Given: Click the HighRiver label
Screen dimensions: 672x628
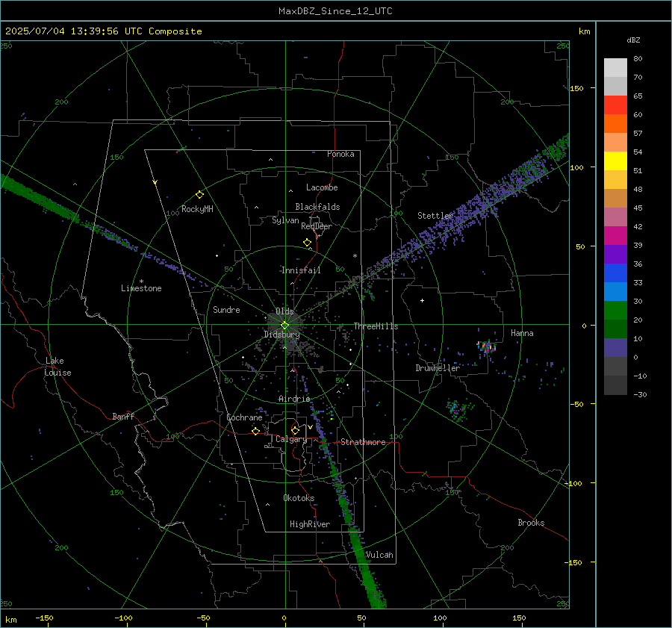Looking at the screenshot, I should point(310,524).
